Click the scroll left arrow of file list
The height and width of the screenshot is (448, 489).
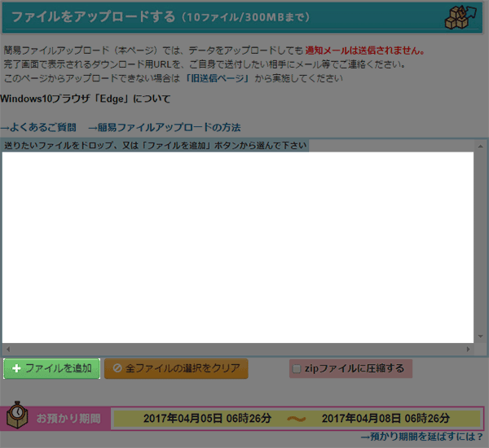point(8,349)
